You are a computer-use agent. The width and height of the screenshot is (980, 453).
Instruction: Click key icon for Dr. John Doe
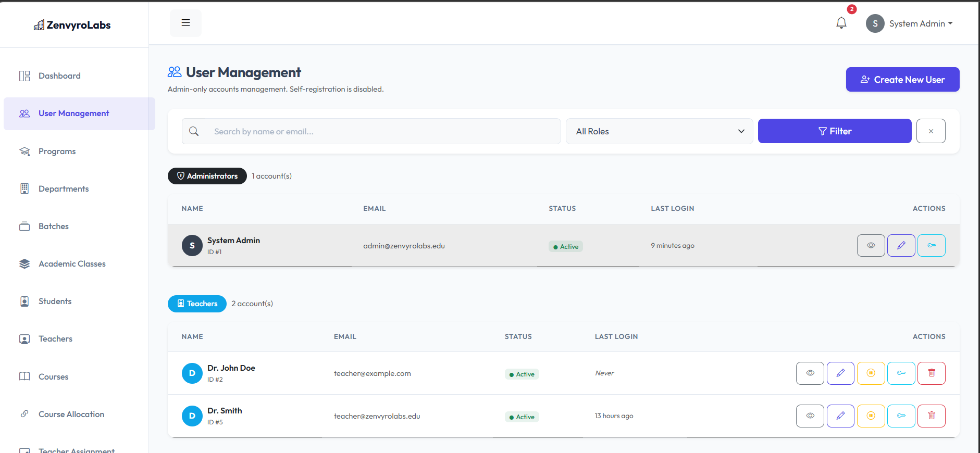pos(901,373)
